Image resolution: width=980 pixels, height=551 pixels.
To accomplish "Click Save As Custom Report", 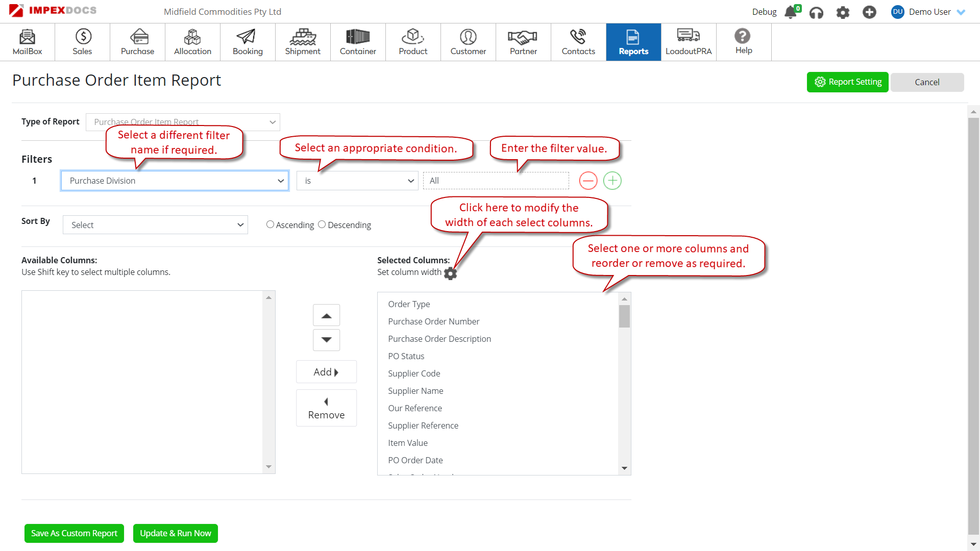I will point(74,533).
